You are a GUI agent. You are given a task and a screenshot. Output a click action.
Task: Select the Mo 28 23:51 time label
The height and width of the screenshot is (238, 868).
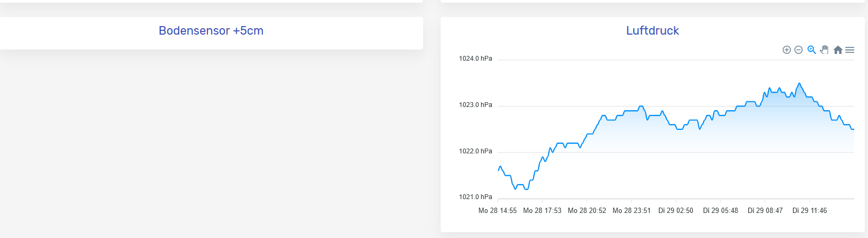pos(632,211)
